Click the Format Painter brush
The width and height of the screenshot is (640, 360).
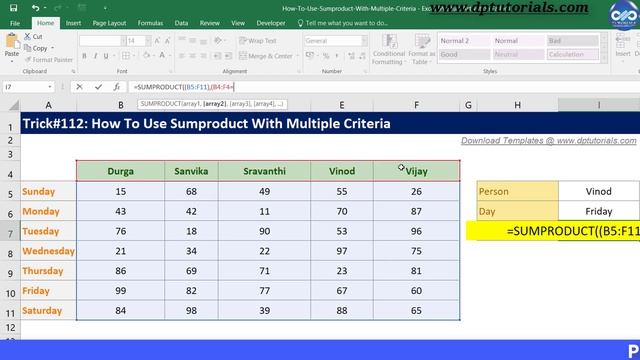[28, 60]
